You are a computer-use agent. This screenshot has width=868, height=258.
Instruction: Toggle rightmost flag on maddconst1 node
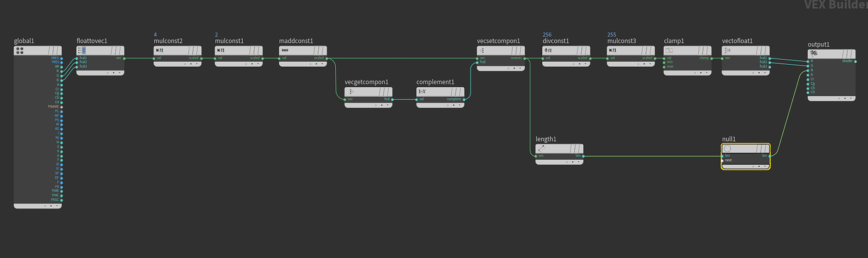(323, 50)
